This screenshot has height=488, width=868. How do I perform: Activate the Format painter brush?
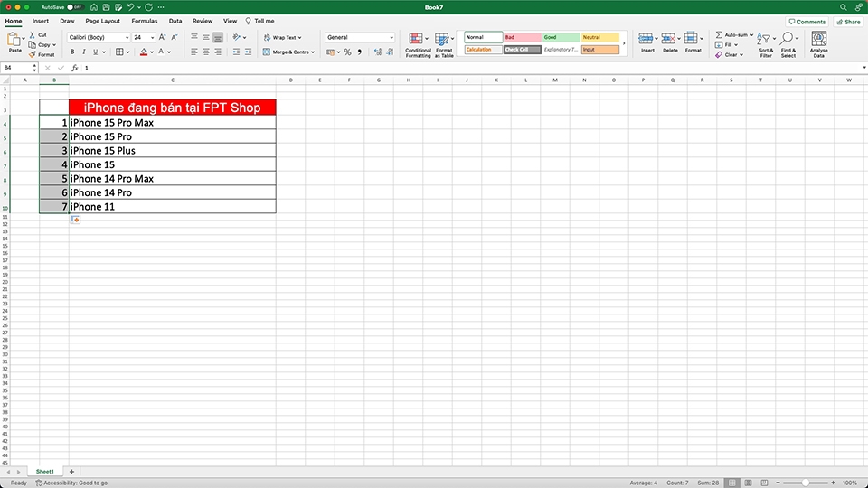click(x=33, y=54)
